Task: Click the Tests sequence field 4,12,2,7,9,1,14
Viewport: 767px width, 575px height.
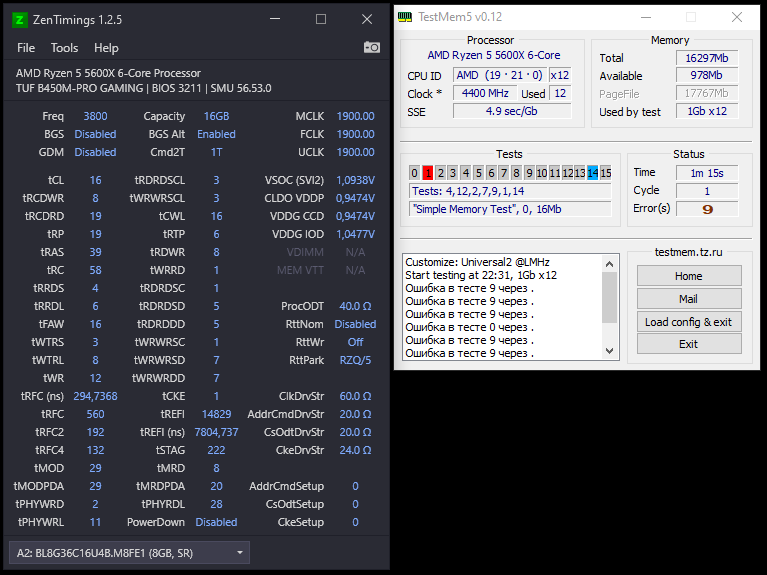Action: pos(510,191)
